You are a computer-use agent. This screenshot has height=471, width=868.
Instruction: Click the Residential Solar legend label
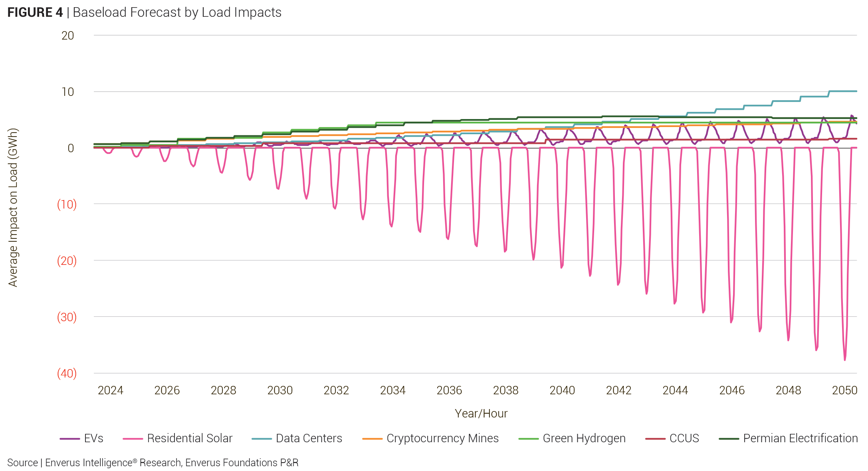coord(190,438)
